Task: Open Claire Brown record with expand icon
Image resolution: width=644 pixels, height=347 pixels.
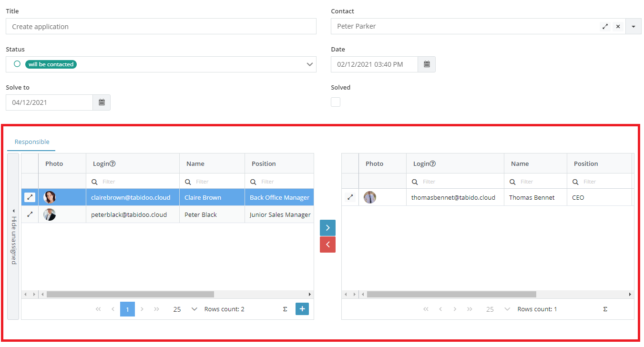Action: click(x=30, y=197)
